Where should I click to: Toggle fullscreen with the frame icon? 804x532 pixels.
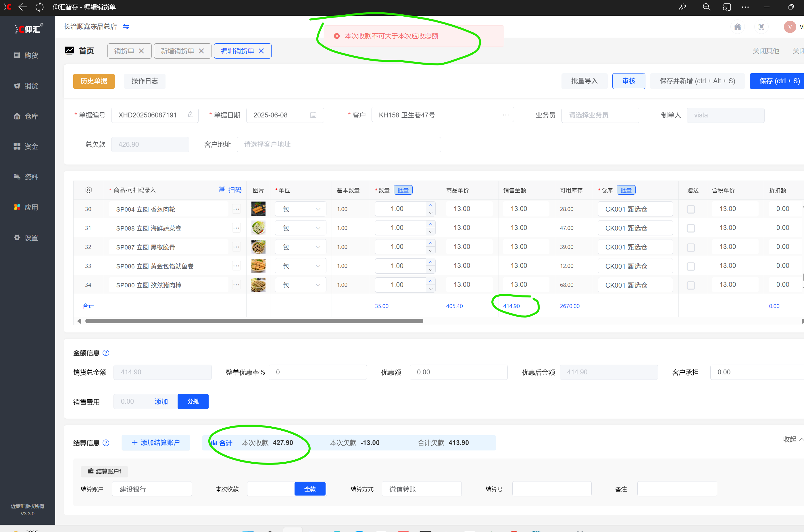point(761,27)
